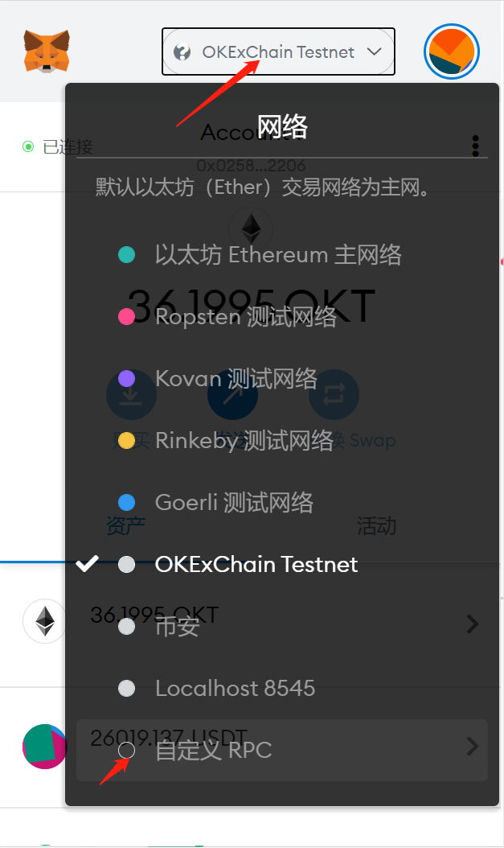Click 自定义 RPC option
Image resolution: width=504 pixels, height=848 pixels.
(x=213, y=750)
